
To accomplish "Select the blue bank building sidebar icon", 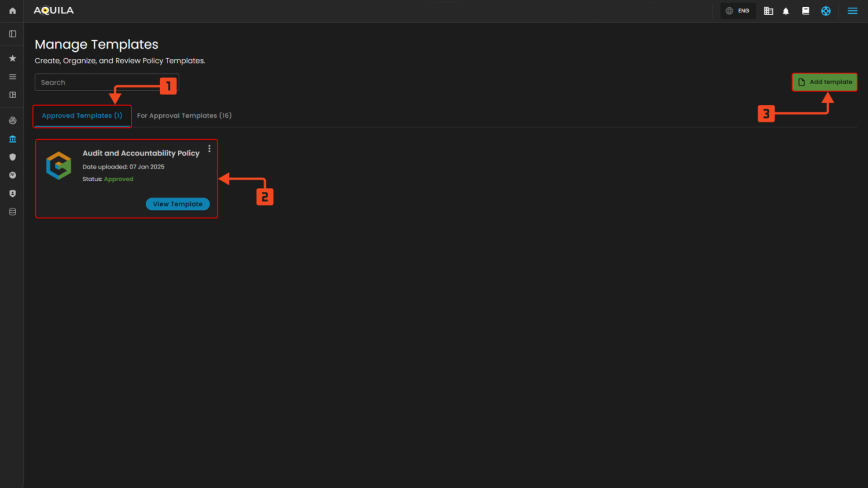I will (x=12, y=139).
